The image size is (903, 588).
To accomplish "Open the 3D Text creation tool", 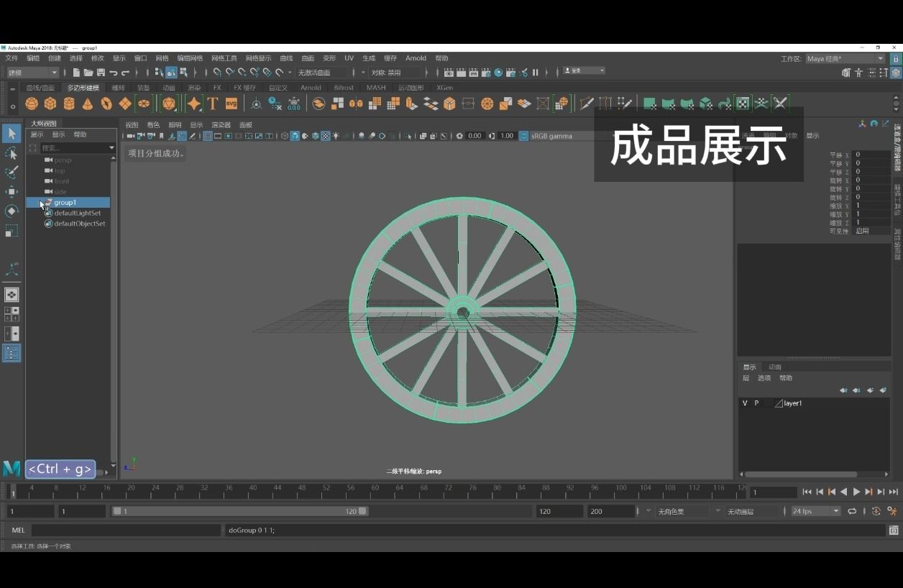I will click(213, 103).
